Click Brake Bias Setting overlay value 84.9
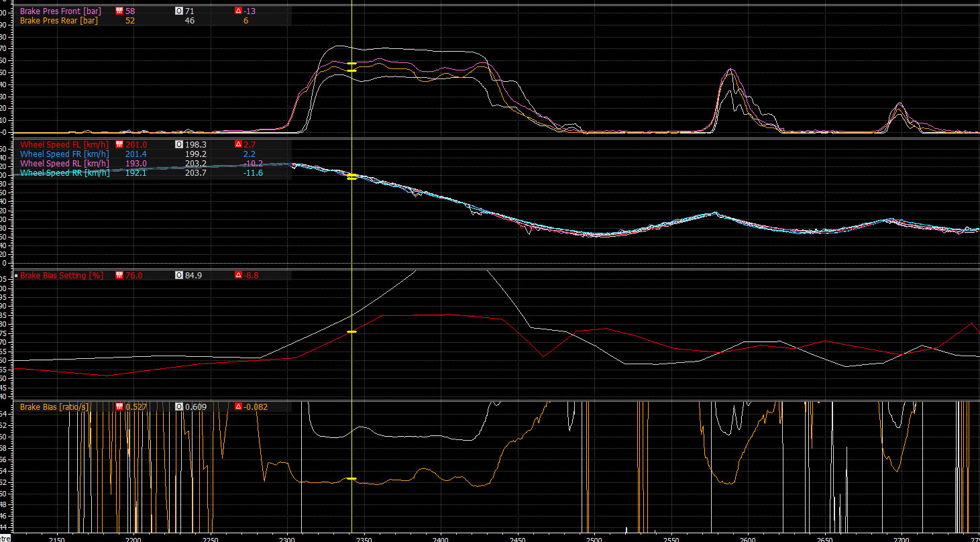The width and height of the screenshot is (980, 542). [193, 276]
